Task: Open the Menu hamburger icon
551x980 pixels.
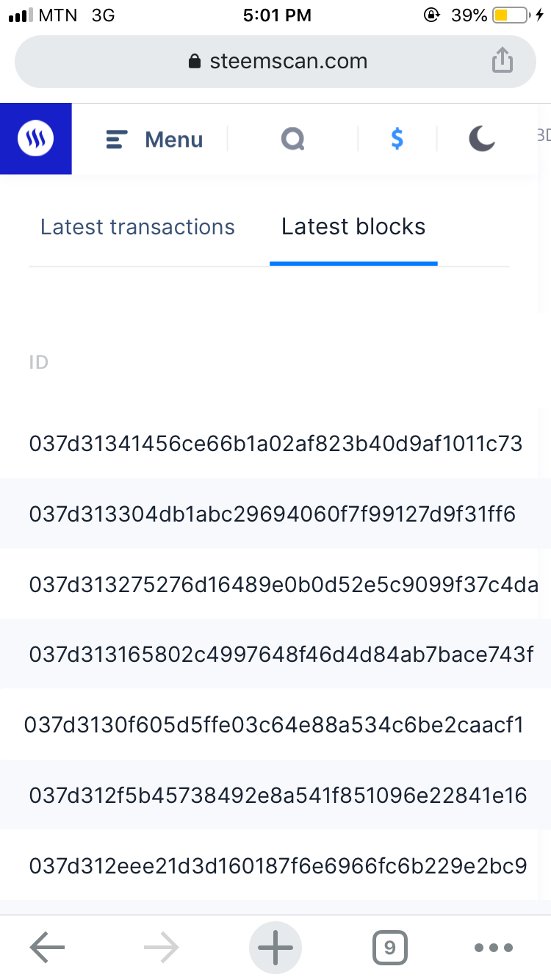Action: tap(118, 140)
